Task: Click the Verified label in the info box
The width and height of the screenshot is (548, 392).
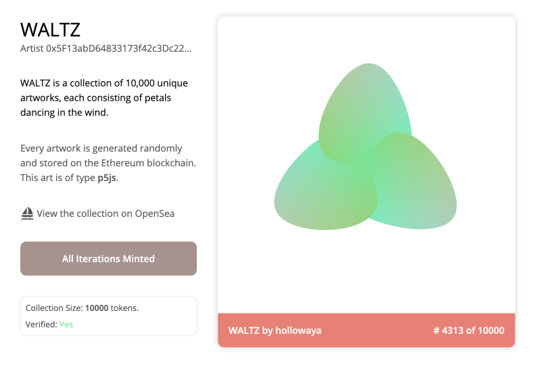Action: pos(41,324)
